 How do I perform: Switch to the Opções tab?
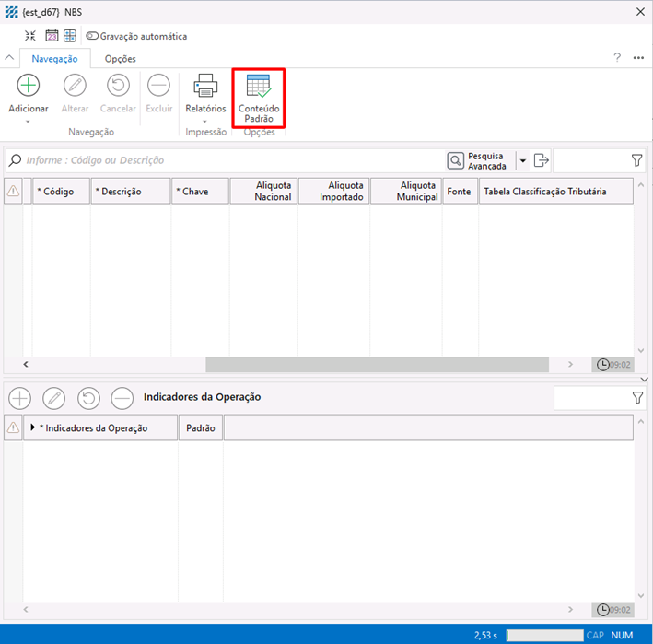121,59
